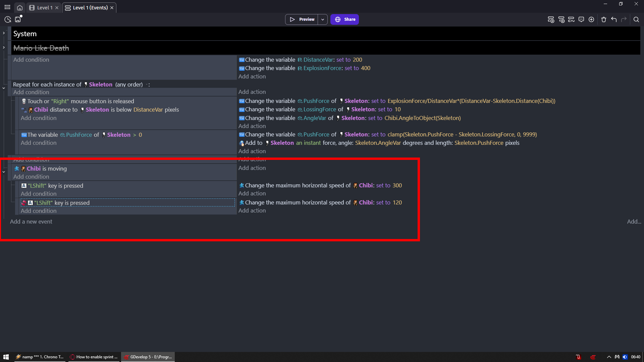Click the add sub-event icon
The image size is (644, 362).
[x=561, y=19]
